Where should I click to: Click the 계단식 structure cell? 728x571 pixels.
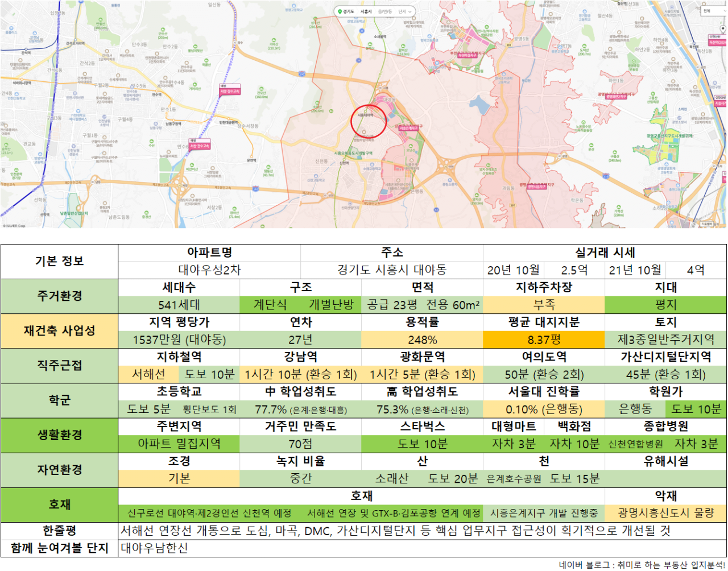(x=270, y=305)
